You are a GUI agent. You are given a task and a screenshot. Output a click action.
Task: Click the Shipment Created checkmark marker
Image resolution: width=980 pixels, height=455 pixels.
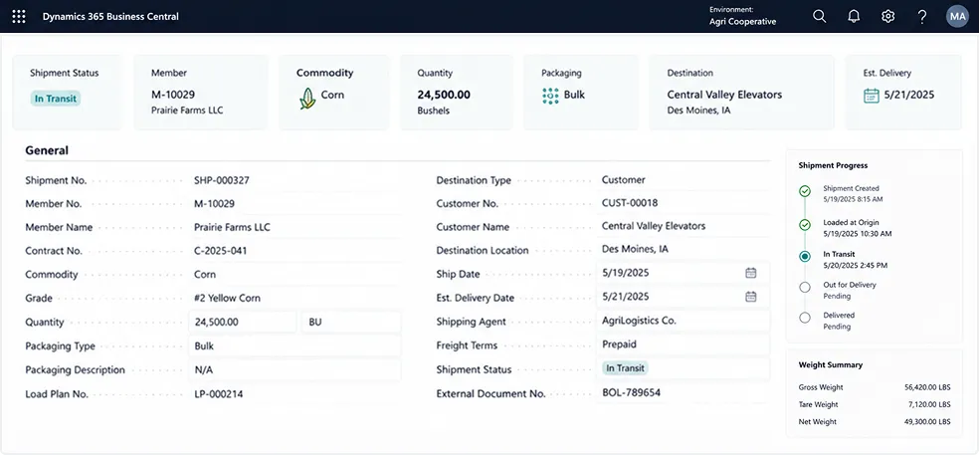tap(805, 191)
